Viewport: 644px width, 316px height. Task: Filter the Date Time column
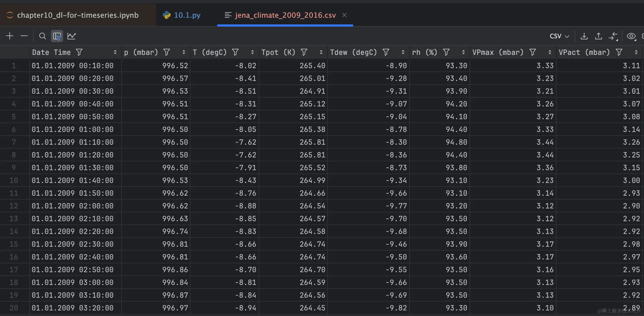click(79, 52)
